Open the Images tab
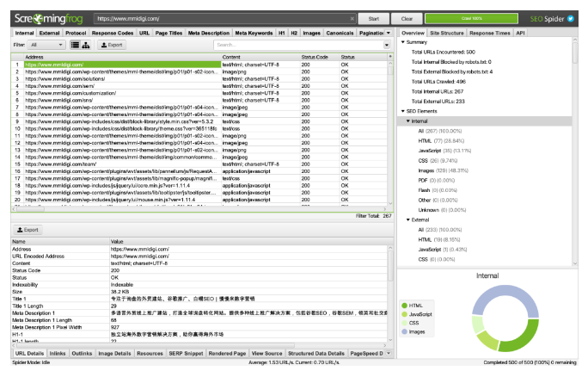The width and height of the screenshot is (588, 371). tap(312, 33)
